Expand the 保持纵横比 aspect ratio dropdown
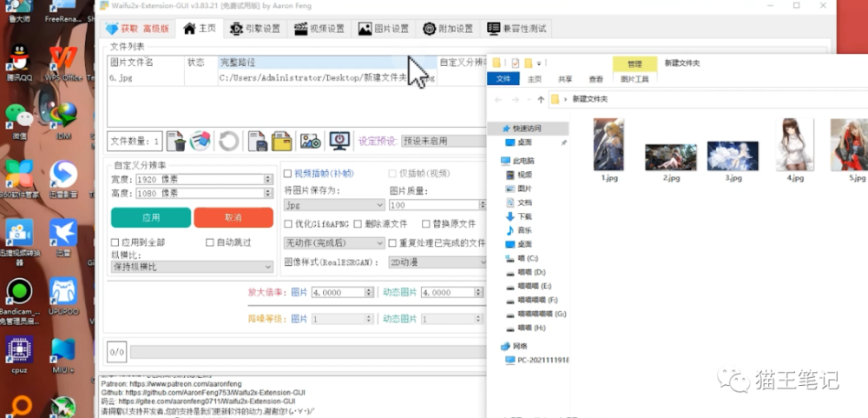Image resolution: width=868 pixels, height=418 pixels. pyautogui.click(x=192, y=267)
